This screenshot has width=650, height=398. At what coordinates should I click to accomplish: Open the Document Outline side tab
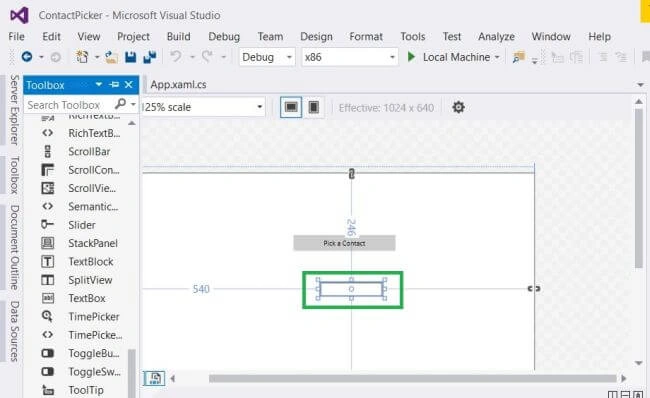[x=14, y=248]
